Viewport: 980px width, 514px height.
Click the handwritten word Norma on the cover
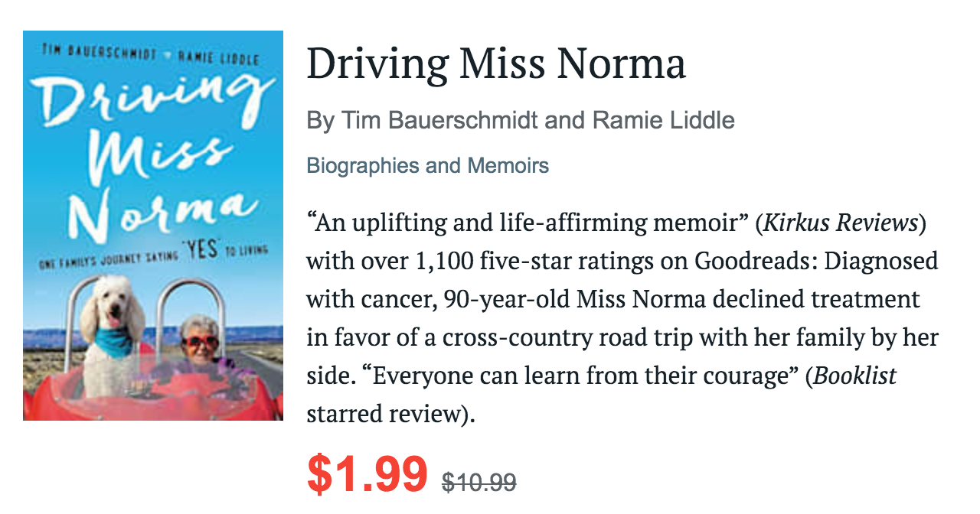pyautogui.click(x=157, y=213)
